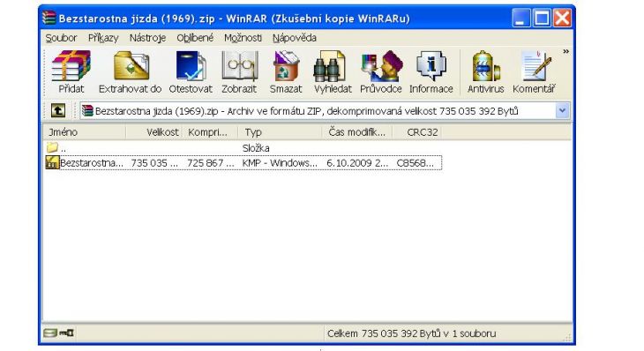
Task: Open the Komentář notepad icon
Action: tap(536, 65)
